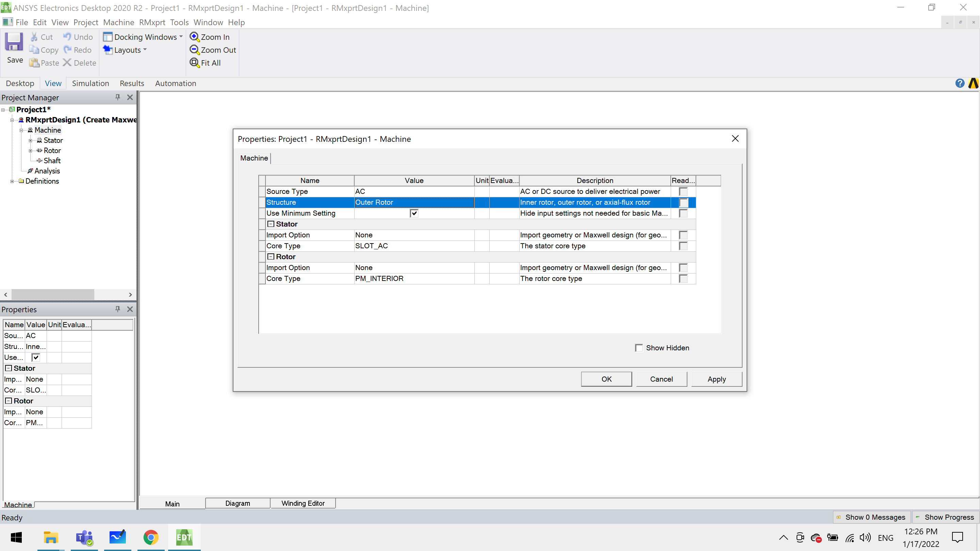Image resolution: width=980 pixels, height=551 pixels.
Task: Click the Paste clipboard icon
Action: [x=34, y=63]
